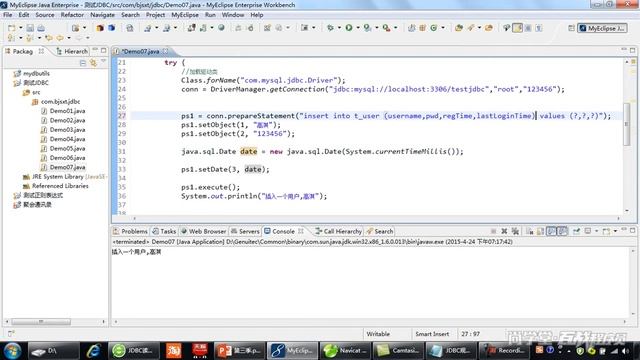The height and width of the screenshot is (360, 640).
Task: Click the Clear Console icon
Action: 529,231
